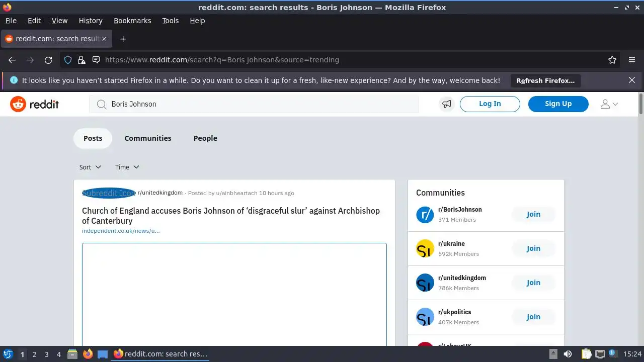Click the Reddit logo

34,104
